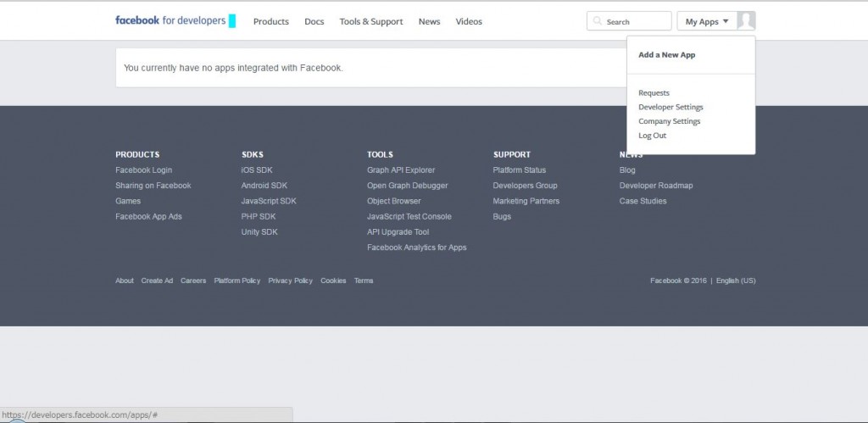Open the PHP SDK link
Screen dimensions: 868x423
(258, 216)
